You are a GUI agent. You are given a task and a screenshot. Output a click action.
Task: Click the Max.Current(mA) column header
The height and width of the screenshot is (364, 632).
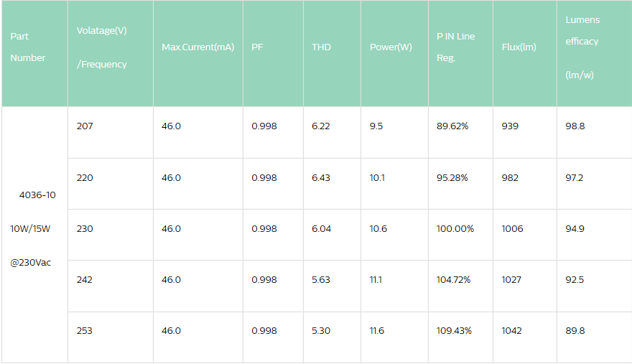(197, 47)
